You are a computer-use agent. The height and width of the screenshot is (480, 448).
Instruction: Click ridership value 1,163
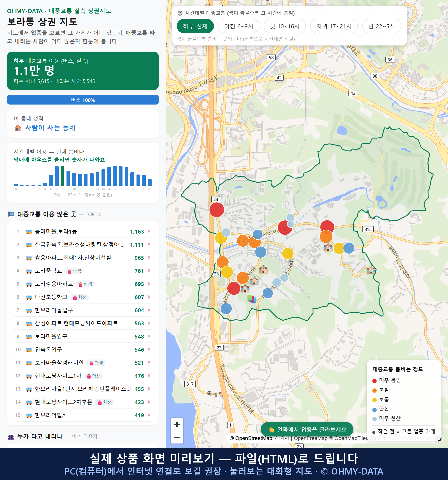[137, 232]
